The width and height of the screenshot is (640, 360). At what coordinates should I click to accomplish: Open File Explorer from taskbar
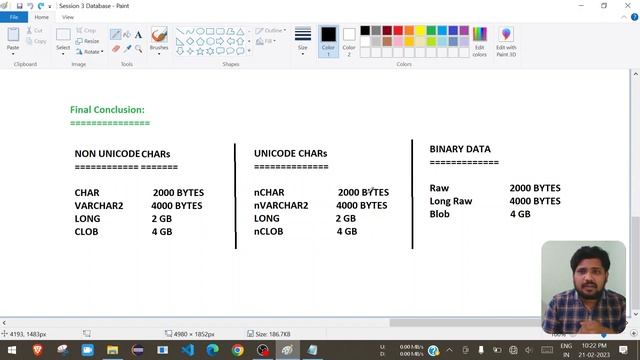(113, 350)
